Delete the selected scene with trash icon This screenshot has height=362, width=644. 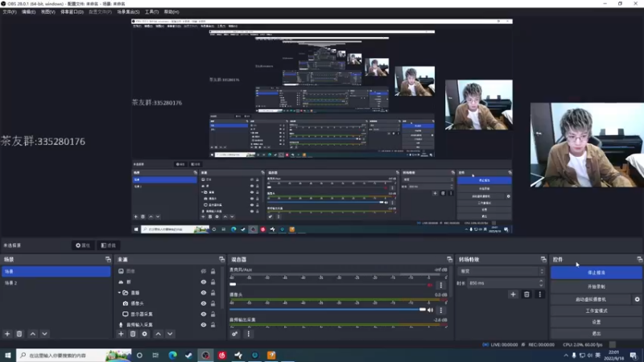coord(19,334)
